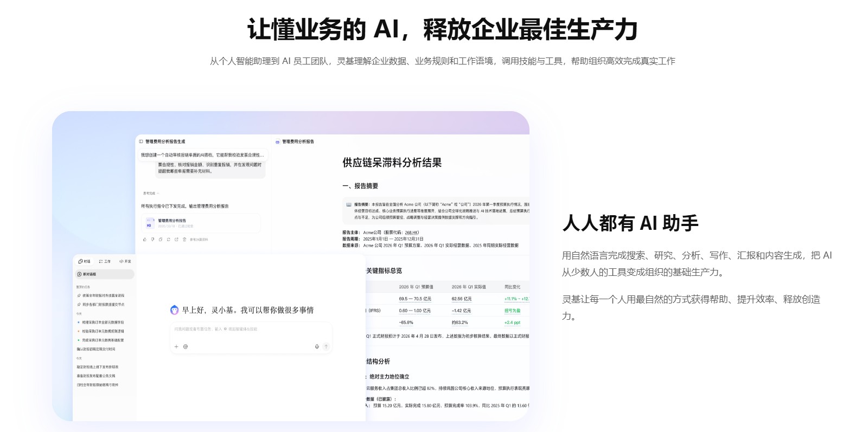
Task: Click the 新对话 button in the sidebar
Action: (x=105, y=274)
